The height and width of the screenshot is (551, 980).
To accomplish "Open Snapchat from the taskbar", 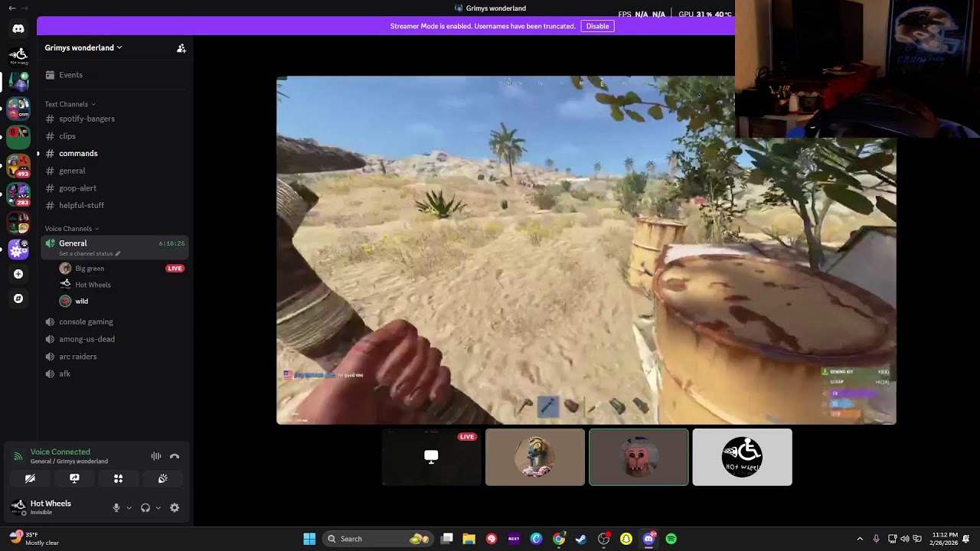I will (x=626, y=539).
